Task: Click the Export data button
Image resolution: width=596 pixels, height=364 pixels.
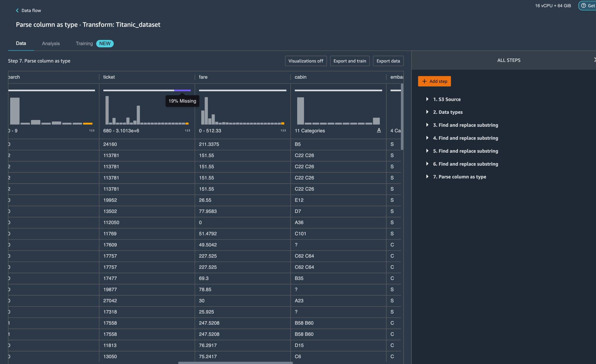Action: click(x=388, y=61)
